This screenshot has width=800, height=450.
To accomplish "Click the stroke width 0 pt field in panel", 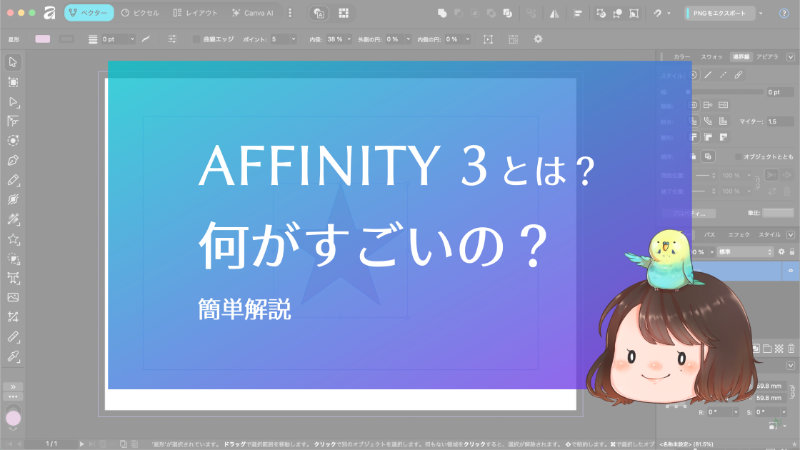I will pyautogui.click(x=780, y=92).
